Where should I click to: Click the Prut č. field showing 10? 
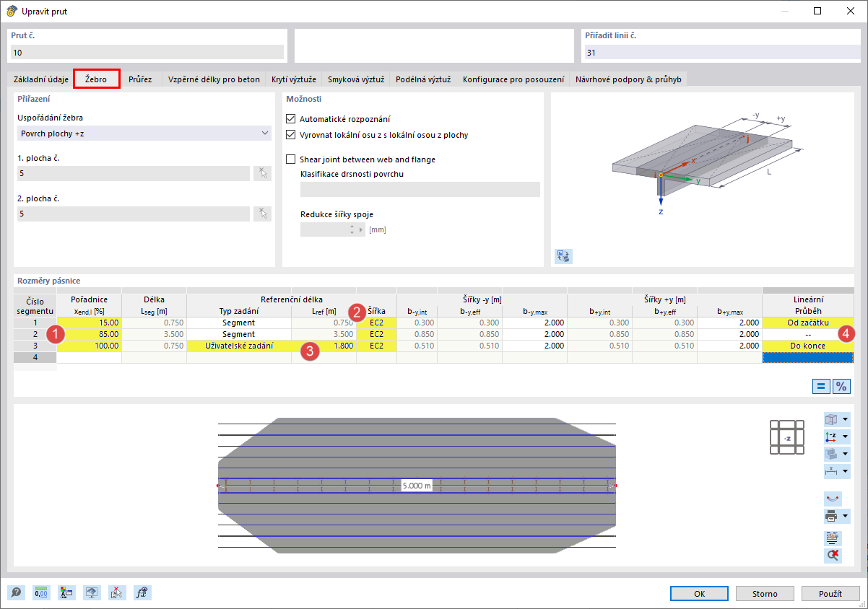click(x=147, y=52)
